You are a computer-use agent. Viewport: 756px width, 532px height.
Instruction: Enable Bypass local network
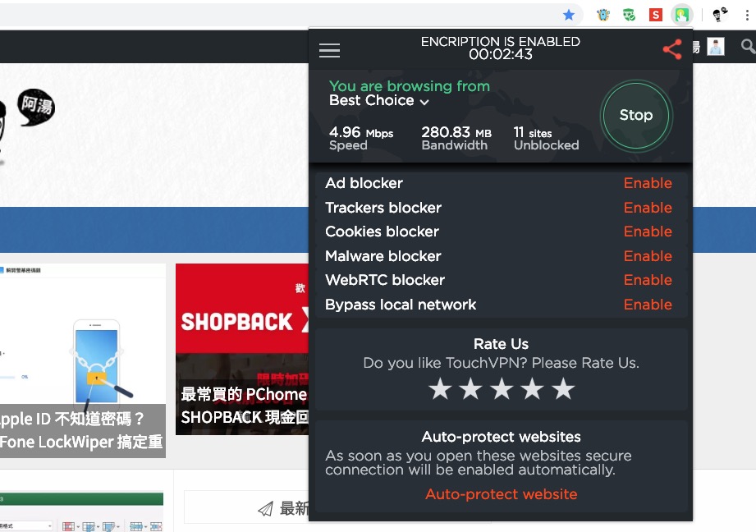tap(648, 305)
